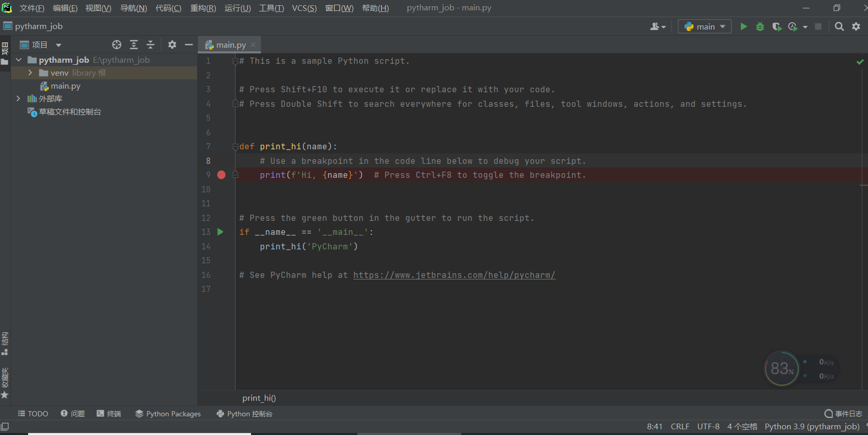The image size is (868, 435).
Task: Open the 导航(N) menu
Action: [x=133, y=8]
